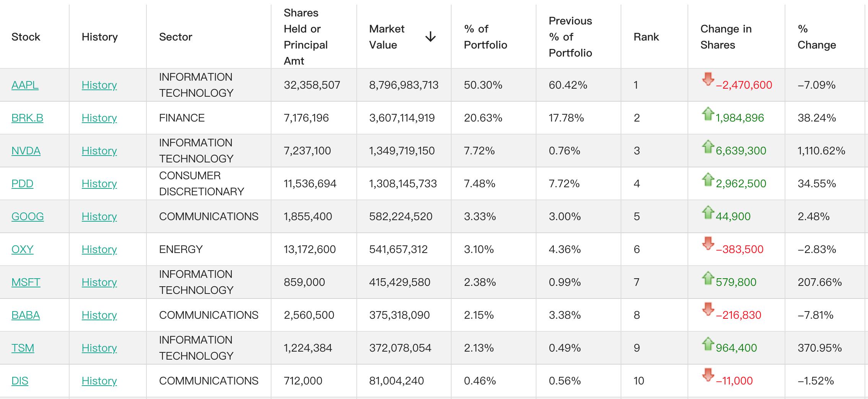
Task: Sort by the Change in Shares header
Action: pos(726,37)
